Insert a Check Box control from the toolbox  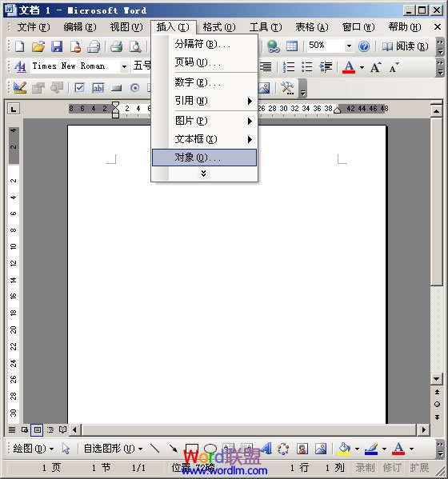tap(79, 88)
